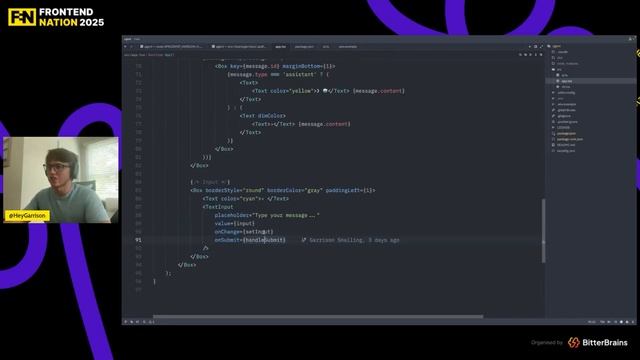Open the agent project name in title bar
The width and height of the screenshot is (640, 360).
click(127, 39)
